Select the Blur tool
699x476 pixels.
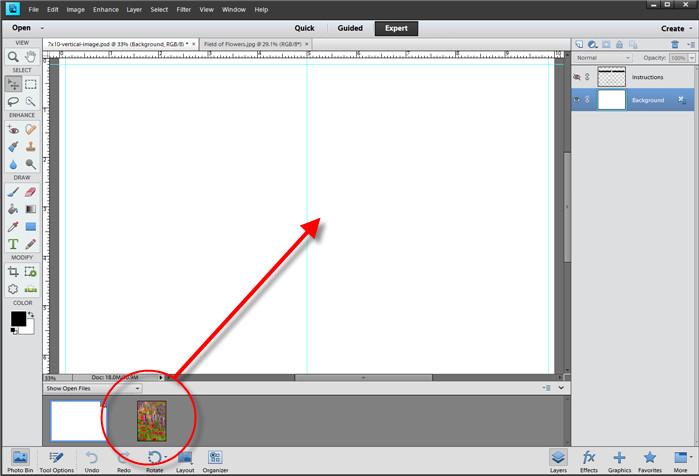pyautogui.click(x=13, y=164)
